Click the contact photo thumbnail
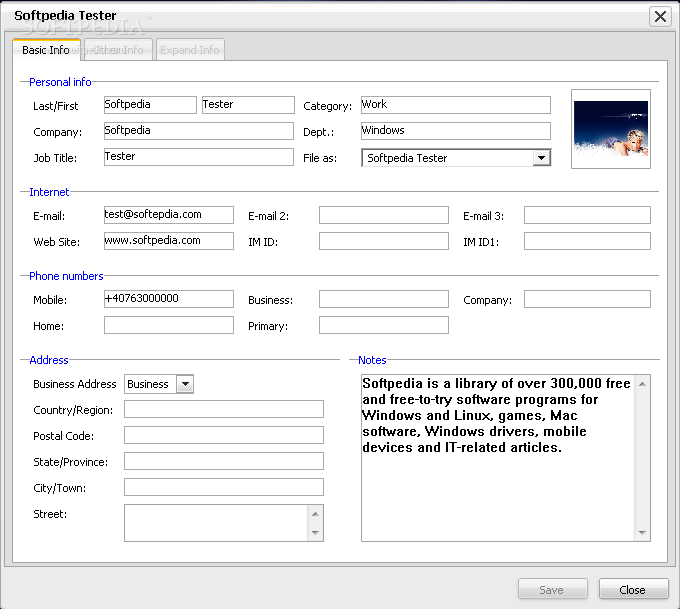 (x=611, y=129)
